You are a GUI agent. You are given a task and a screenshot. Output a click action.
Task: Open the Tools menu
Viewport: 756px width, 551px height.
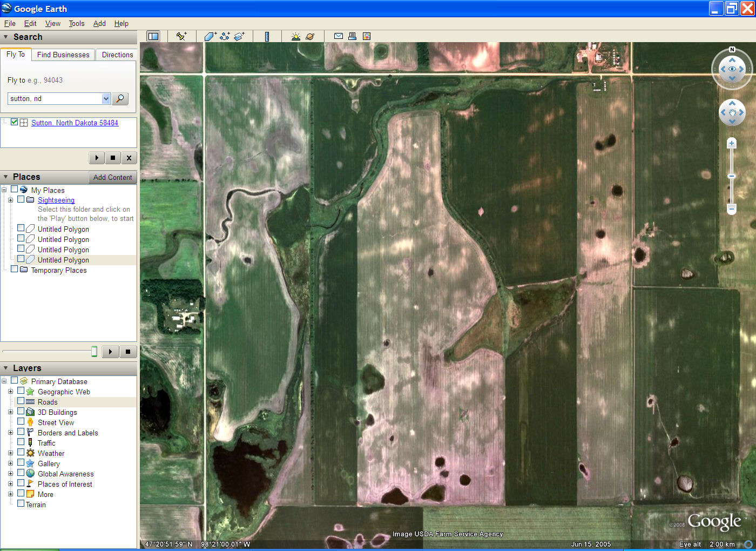tap(77, 23)
